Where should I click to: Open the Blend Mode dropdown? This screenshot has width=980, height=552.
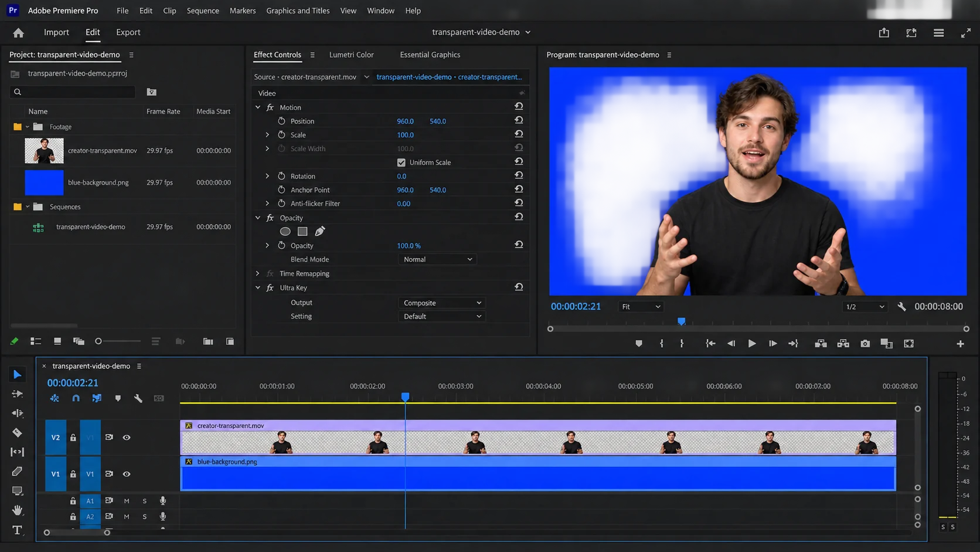click(437, 259)
